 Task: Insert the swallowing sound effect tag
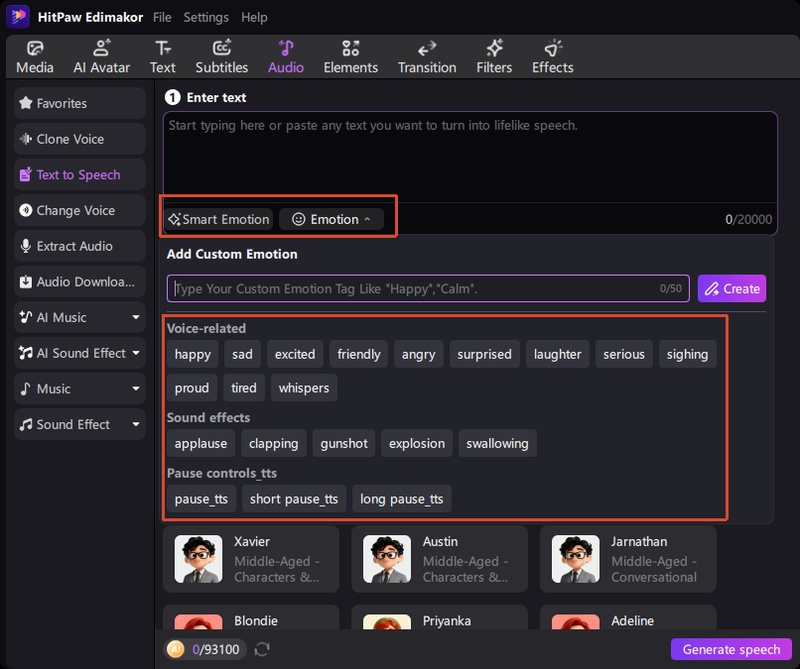pyautogui.click(x=497, y=443)
